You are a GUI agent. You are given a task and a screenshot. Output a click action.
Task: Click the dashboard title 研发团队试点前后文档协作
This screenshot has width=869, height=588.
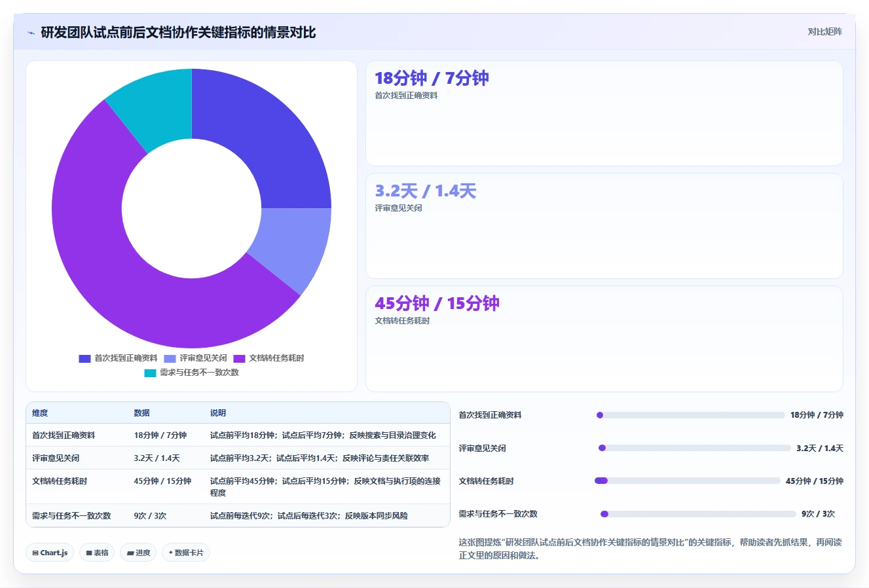[x=178, y=33]
